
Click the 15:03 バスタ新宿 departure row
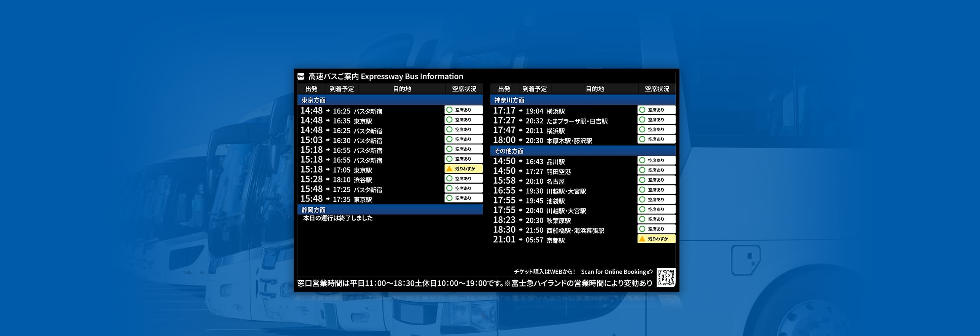(341, 140)
